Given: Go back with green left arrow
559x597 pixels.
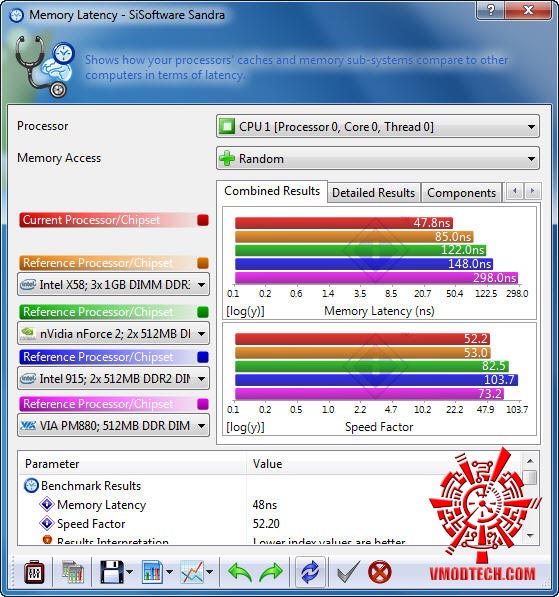Looking at the screenshot, I should pyautogui.click(x=240, y=572).
